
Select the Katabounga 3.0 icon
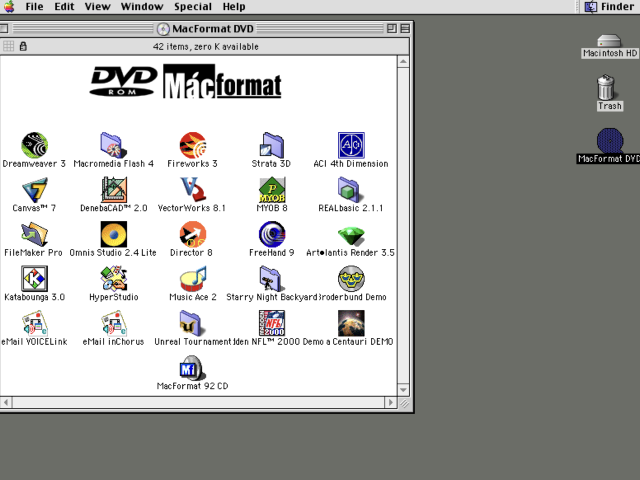pyautogui.click(x=35, y=278)
